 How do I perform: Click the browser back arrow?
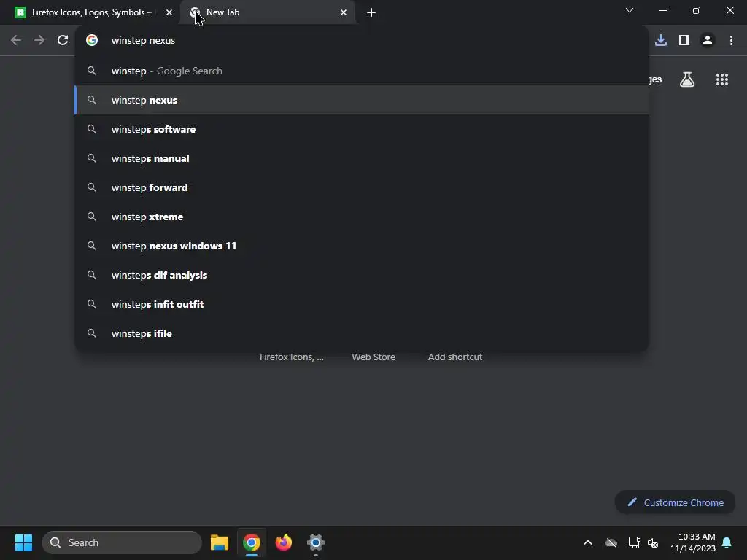pyautogui.click(x=16, y=41)
